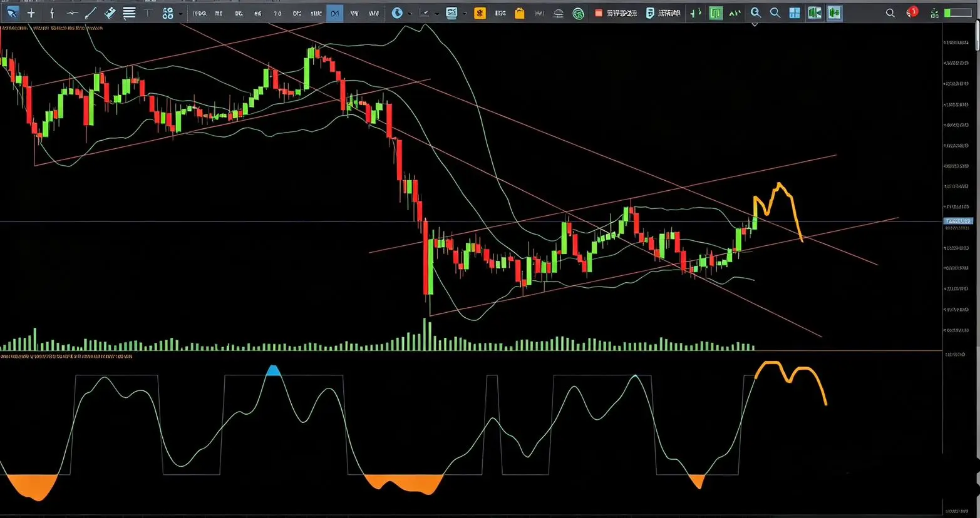Expand the dropdown next to the clock icon

[410, 13]
